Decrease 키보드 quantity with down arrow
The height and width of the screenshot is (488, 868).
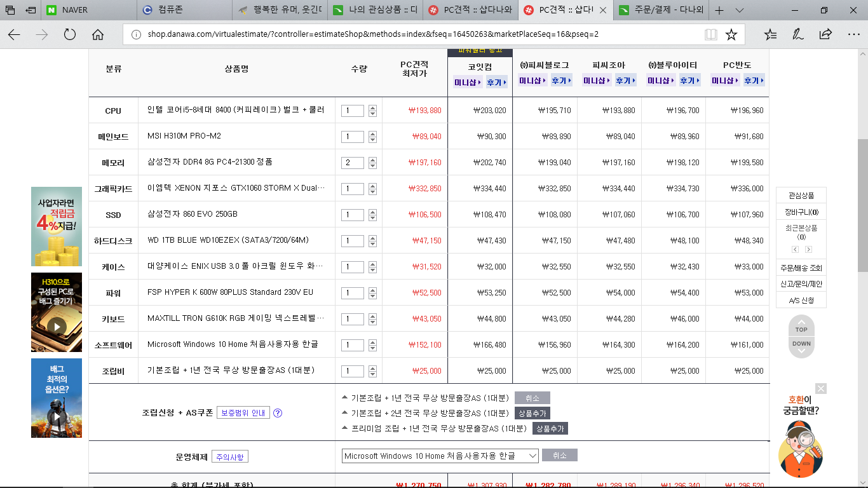click(x=372, y=322)
